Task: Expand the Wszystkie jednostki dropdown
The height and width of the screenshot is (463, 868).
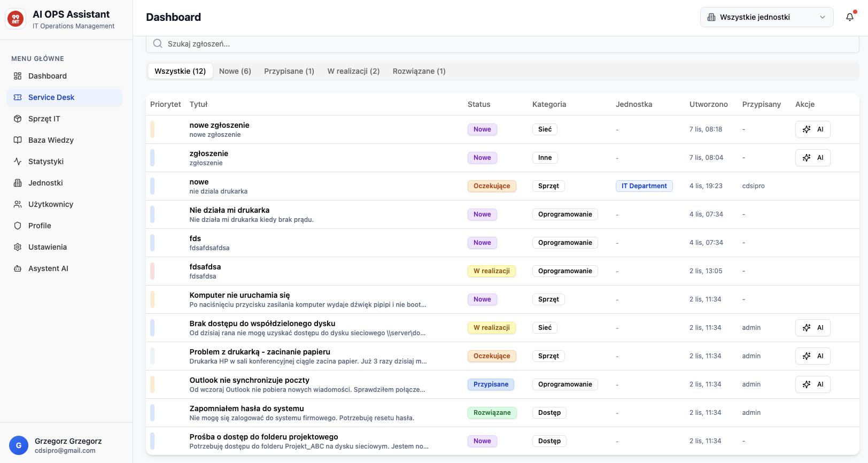Action: (766, 17)
